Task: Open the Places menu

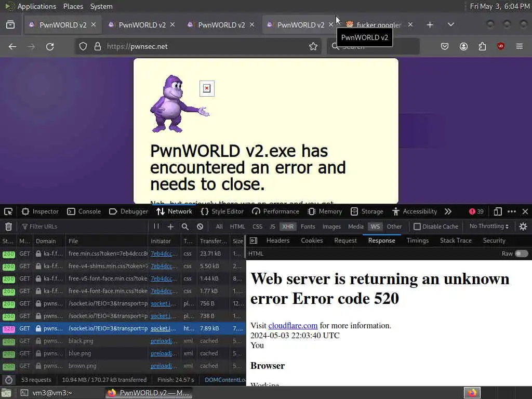Action: 73,6
